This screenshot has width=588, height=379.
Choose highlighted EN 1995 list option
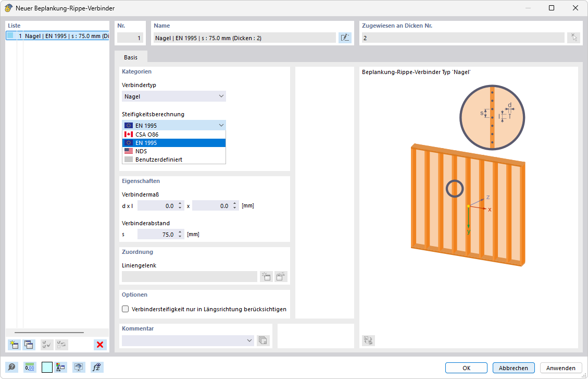point(174,143)
